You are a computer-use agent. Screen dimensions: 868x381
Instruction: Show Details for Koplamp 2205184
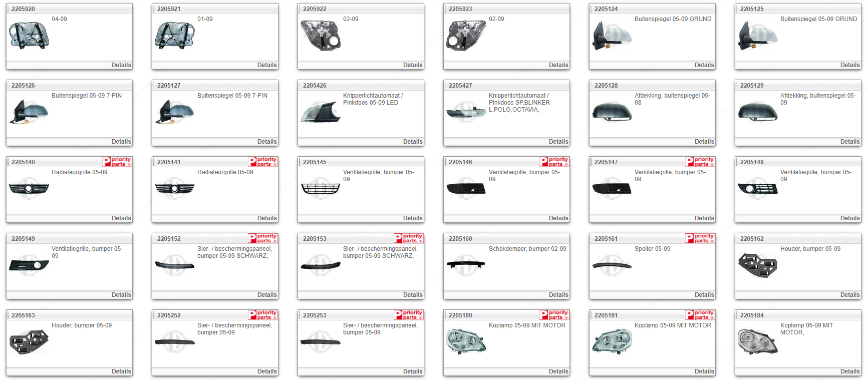849,371
